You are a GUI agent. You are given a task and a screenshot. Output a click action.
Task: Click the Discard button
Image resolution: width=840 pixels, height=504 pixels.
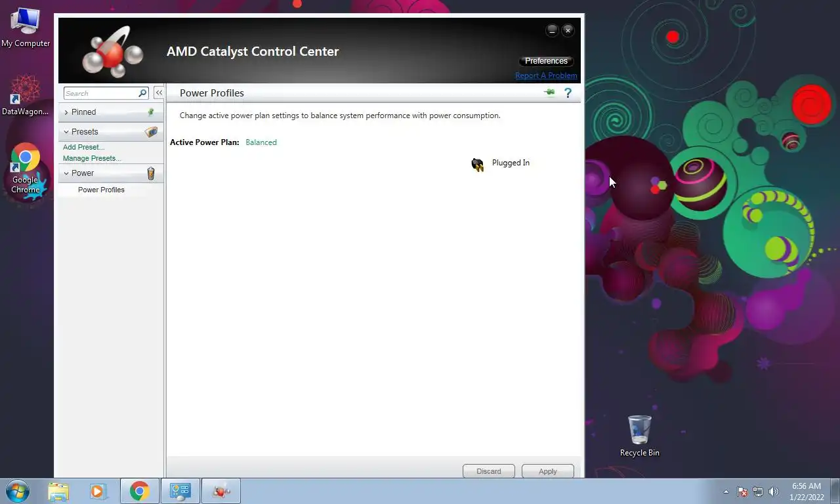(x=489, y=471)
